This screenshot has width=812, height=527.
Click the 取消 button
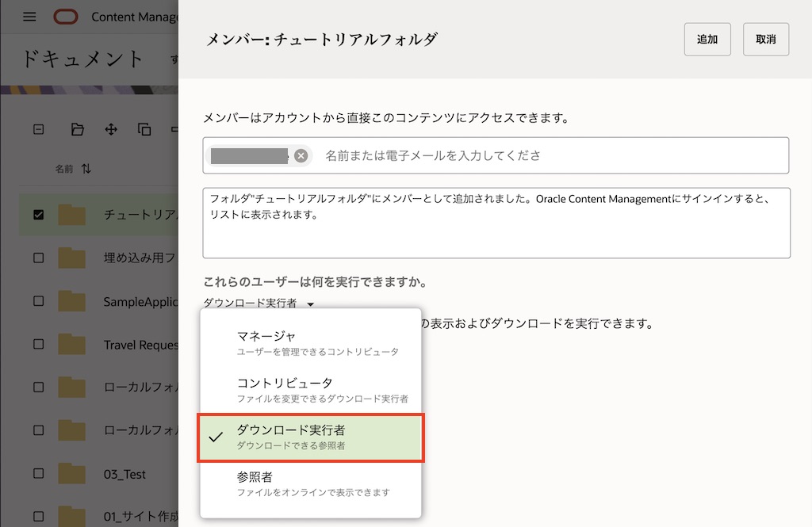[765, 40]
